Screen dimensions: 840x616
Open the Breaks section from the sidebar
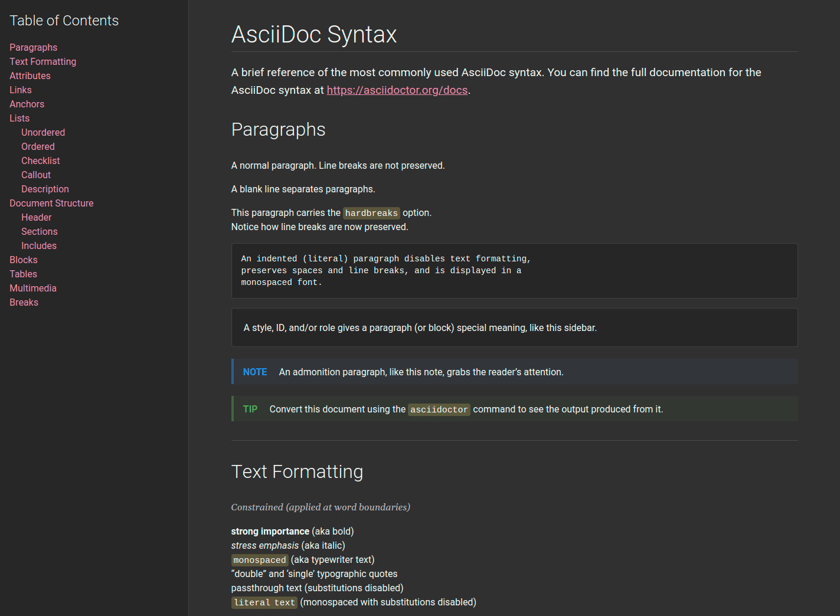(24, 302)
